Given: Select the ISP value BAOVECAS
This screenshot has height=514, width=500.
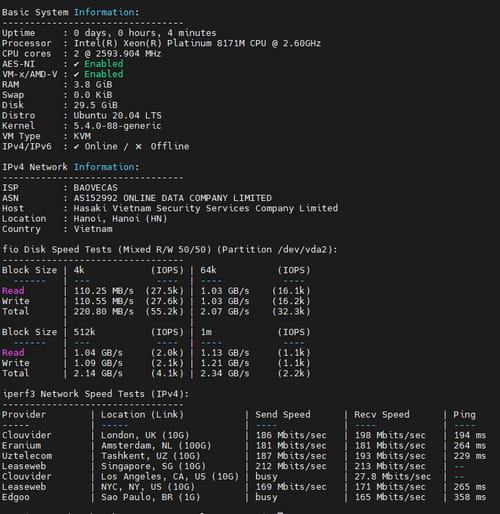Looking at the screenshot, I should pos(96,188).
